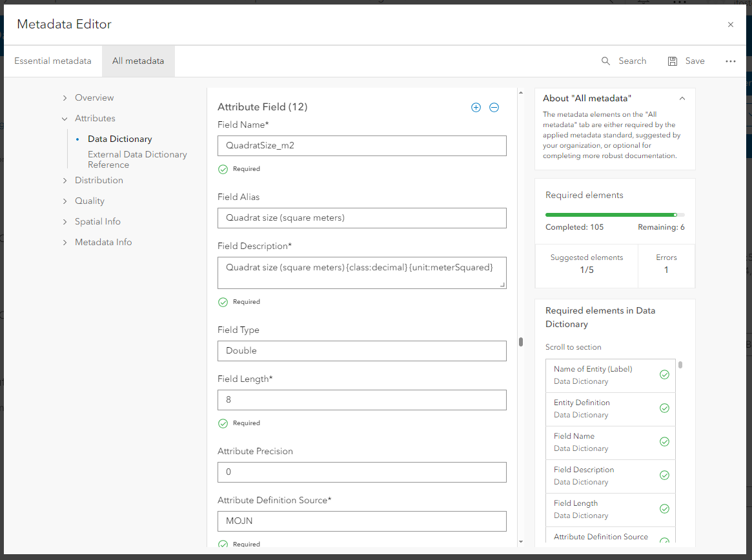Jump to Attribute Definition Source element
The image size is (752, 560).
point(610,535)
